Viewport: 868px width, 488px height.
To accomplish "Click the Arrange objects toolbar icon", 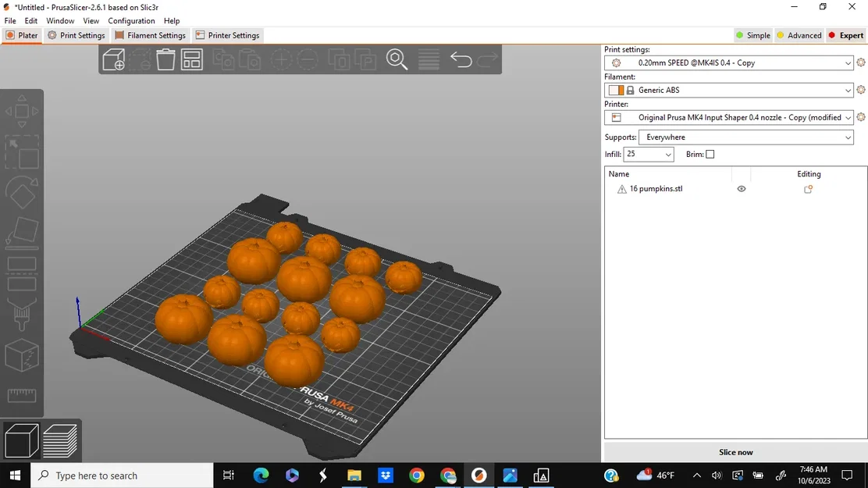I will click(x=192, y=59).
